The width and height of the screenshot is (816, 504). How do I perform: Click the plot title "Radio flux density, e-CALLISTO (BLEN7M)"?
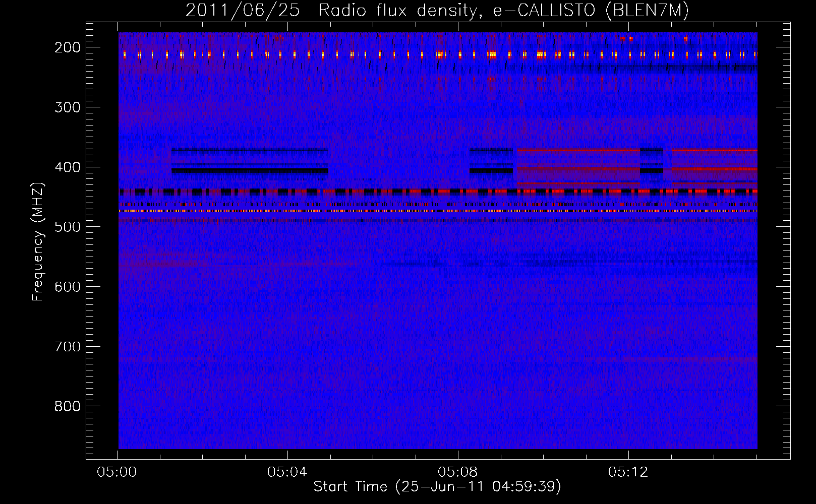pos(503,11)
